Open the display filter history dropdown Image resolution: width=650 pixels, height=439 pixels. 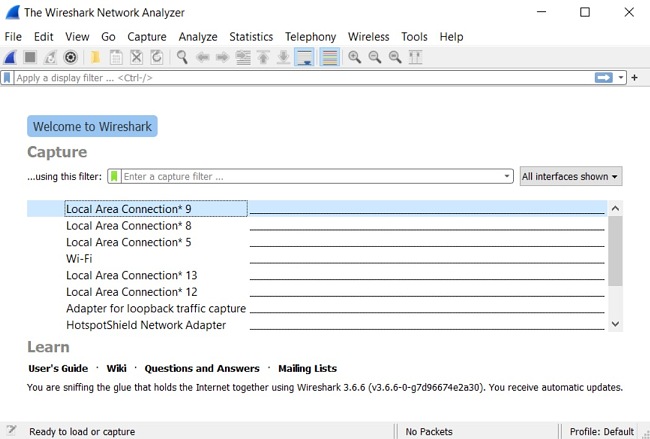(x=621, y=78)
